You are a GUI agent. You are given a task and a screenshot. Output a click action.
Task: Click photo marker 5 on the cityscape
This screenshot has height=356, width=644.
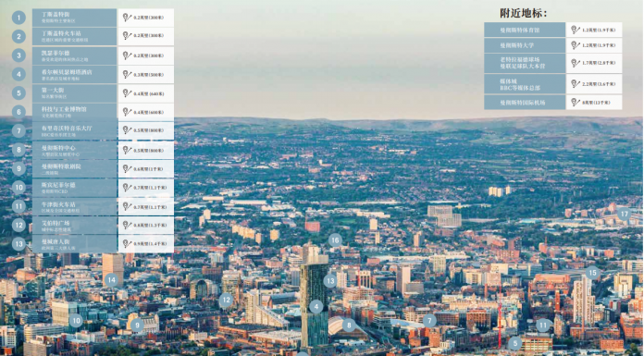tap(514, 343)
